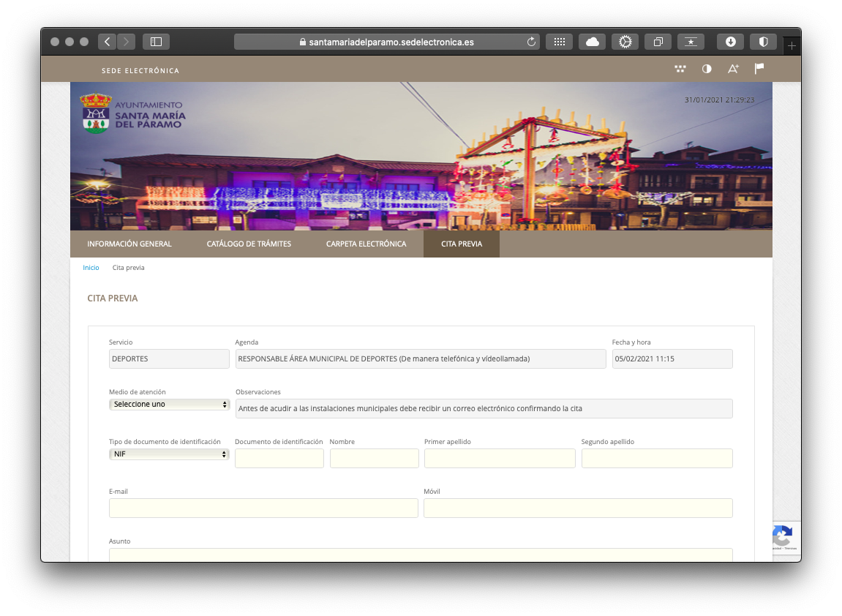
Task: Click the macOS window minimize button
Action: click(x=69, y=42)
